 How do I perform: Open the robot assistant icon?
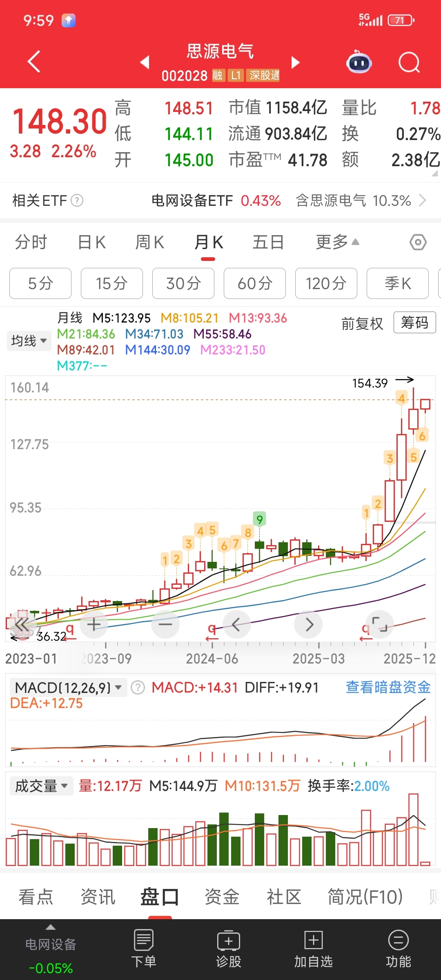pyautogui.click(x=359, y=62)
